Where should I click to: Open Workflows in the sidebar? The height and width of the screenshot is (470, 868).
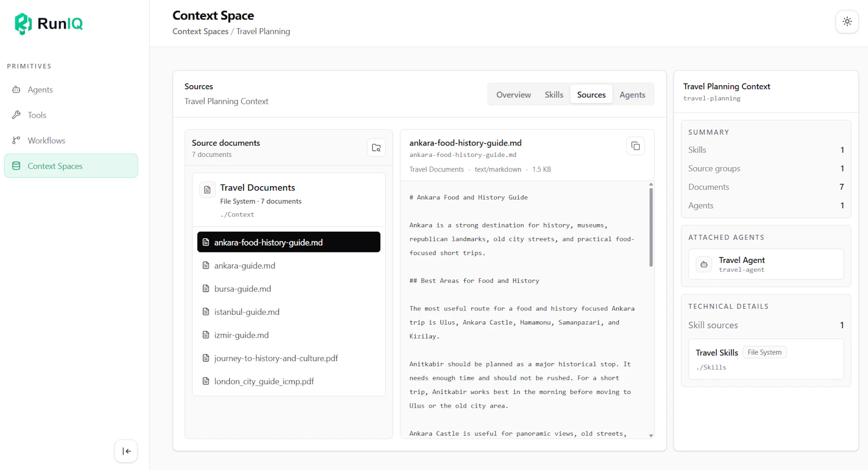point(71,141)
